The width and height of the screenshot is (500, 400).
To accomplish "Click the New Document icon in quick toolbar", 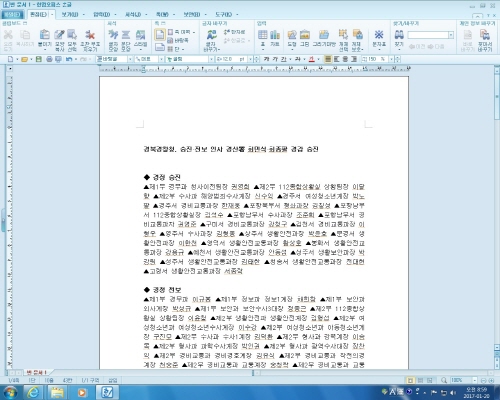I will [x=10, y=59].
